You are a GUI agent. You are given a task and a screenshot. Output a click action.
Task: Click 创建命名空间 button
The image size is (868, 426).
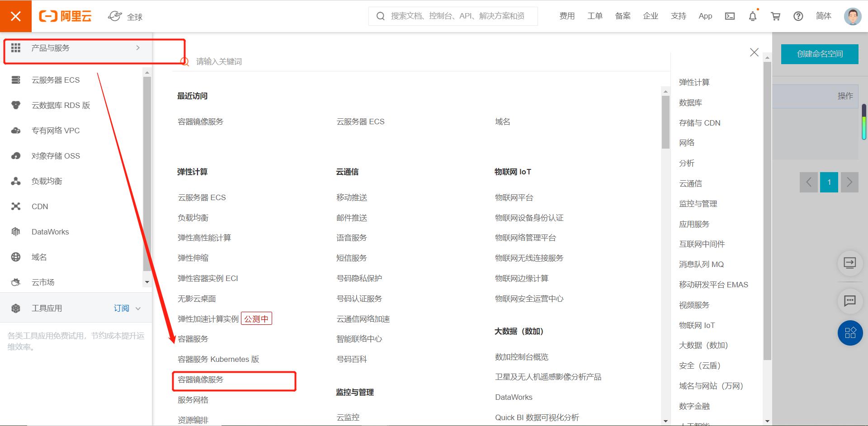pos(820,54)
